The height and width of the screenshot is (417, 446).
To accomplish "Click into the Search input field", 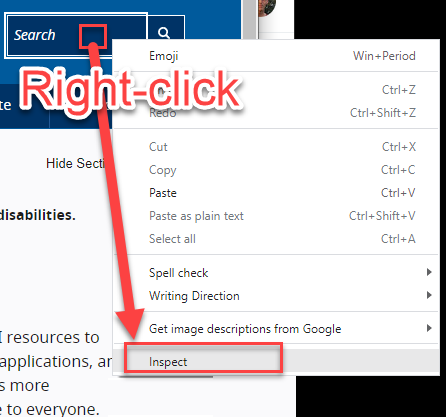I will (76, 35).
